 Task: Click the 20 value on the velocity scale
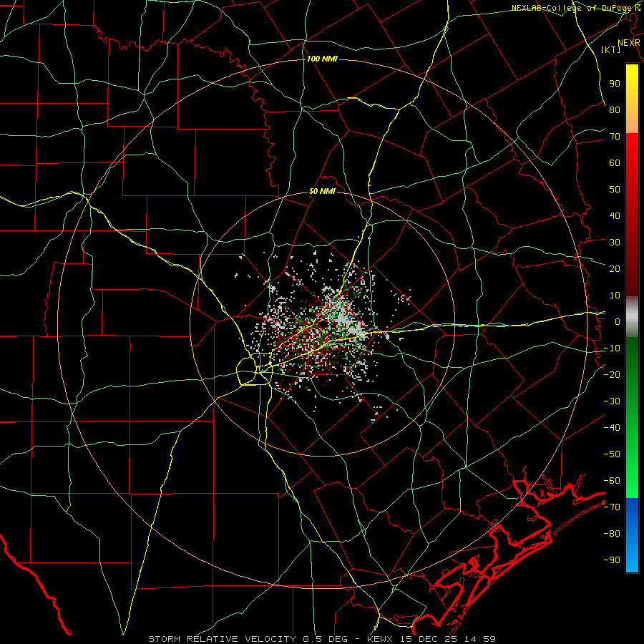point(615,268)
